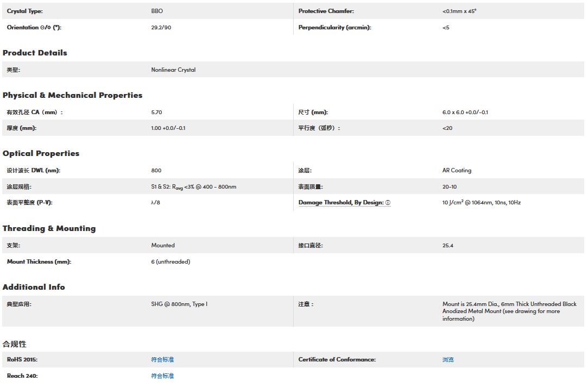The image size is (588, 387).
Task: Click the Optical Properties heading
Action: click(x=41, y=153)
